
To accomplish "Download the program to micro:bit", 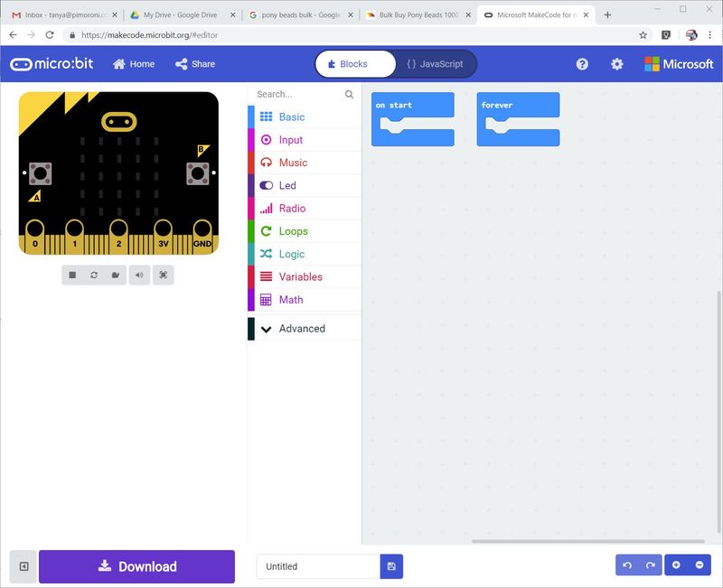I will (137, 566).
